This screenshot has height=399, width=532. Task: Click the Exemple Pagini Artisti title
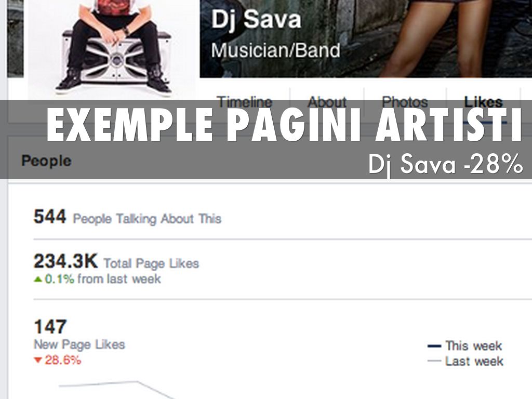(x=284, y=126)
